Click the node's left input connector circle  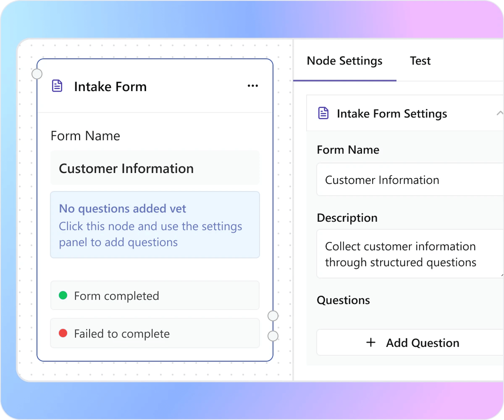(x=37, y=74)
